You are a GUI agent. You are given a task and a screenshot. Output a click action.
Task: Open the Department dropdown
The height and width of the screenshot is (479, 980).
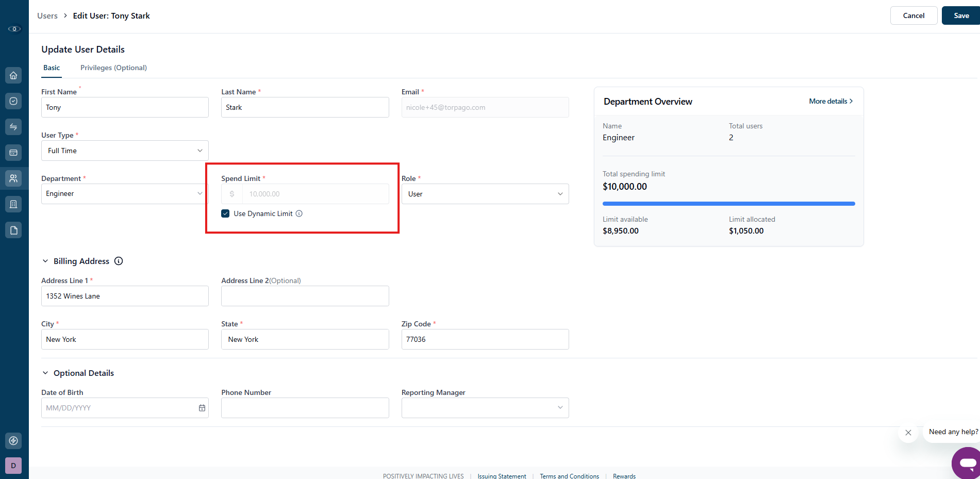point(125,194)
